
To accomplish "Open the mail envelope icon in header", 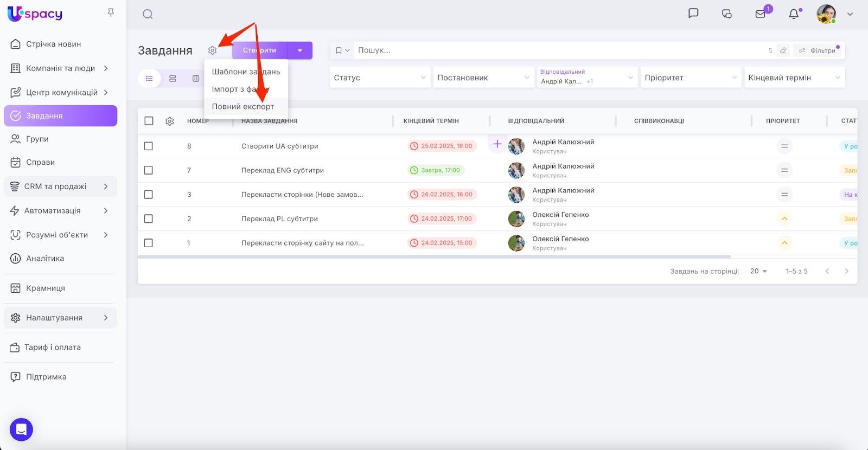I will 761,14.
